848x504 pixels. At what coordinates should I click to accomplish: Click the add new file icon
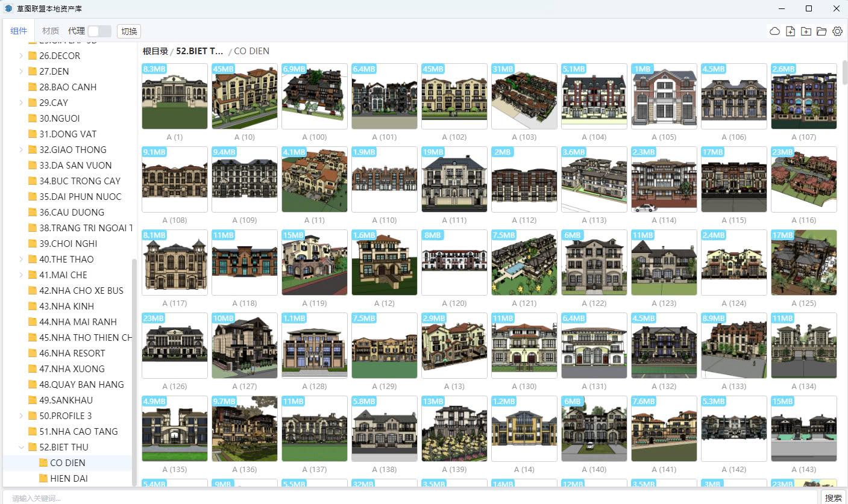[x=791, y=31]
